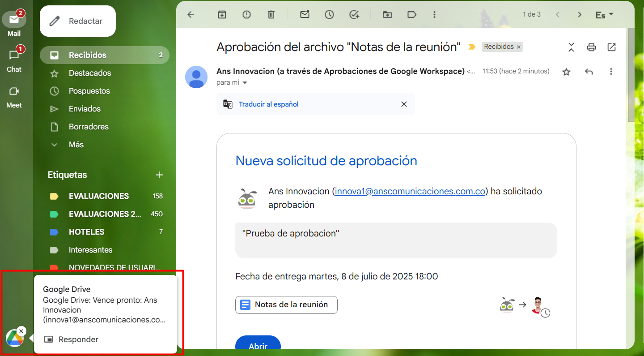Dismiss the translation bar

click(x=404, y=104)
